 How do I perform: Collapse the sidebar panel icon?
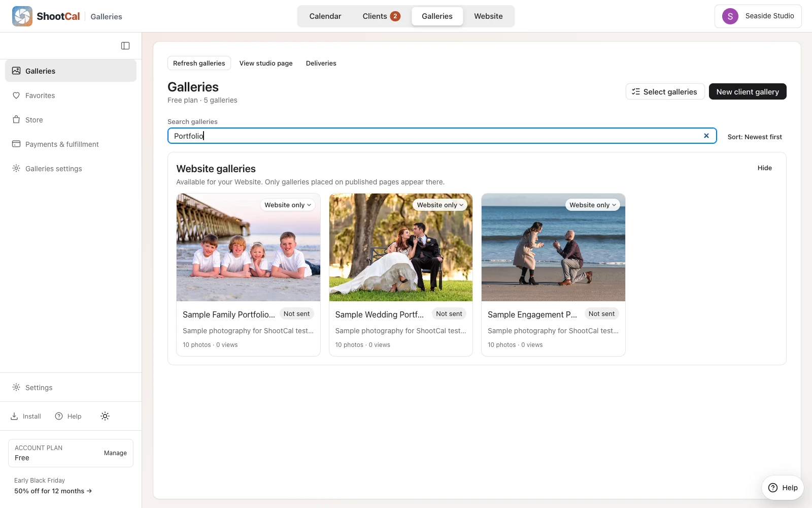pyautogui.click(x=125, y=46)
